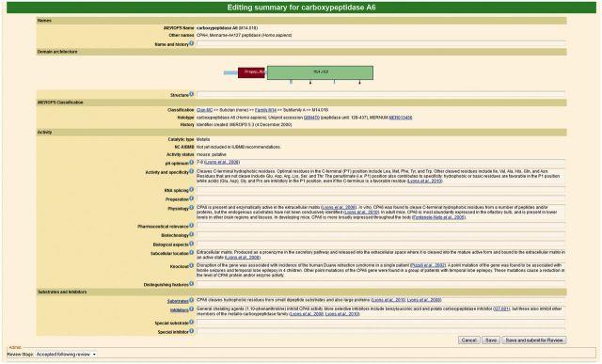Click the Pharmaceutical relevance info icon
Viewport: 602px width, 364px height.
pos(191,226)
